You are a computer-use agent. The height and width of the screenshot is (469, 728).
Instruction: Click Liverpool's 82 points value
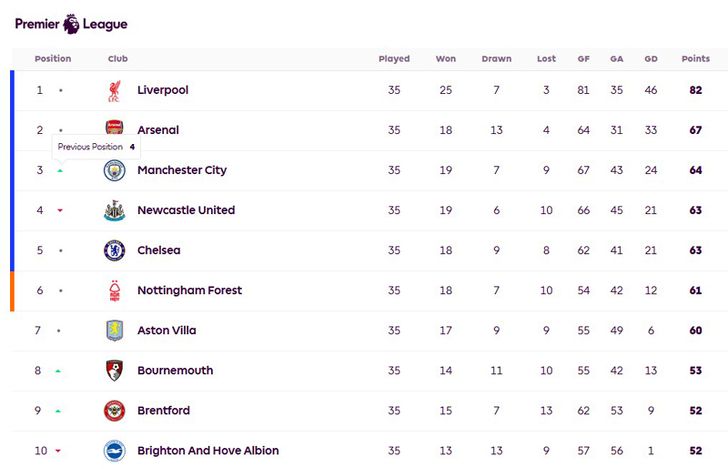[696, 90]
